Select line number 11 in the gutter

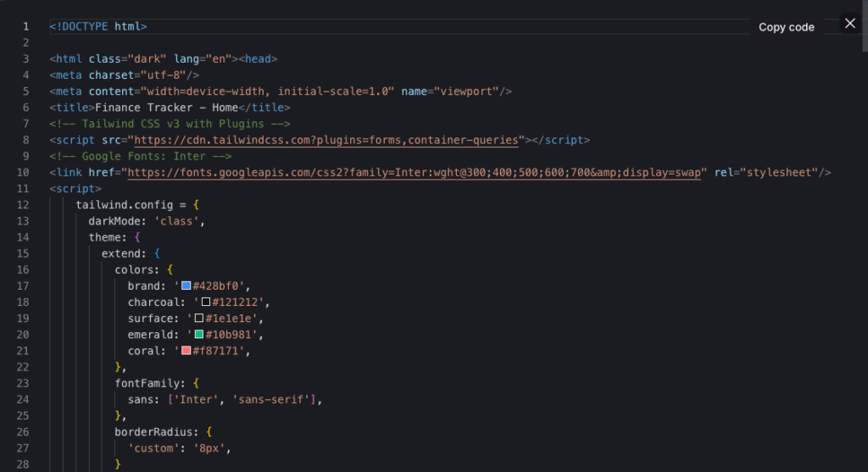[23, 188]
